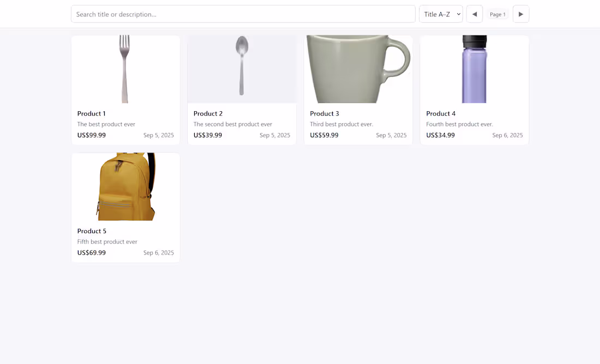Open the Title A–Z sort dropdown

click(x=441, y=14)
